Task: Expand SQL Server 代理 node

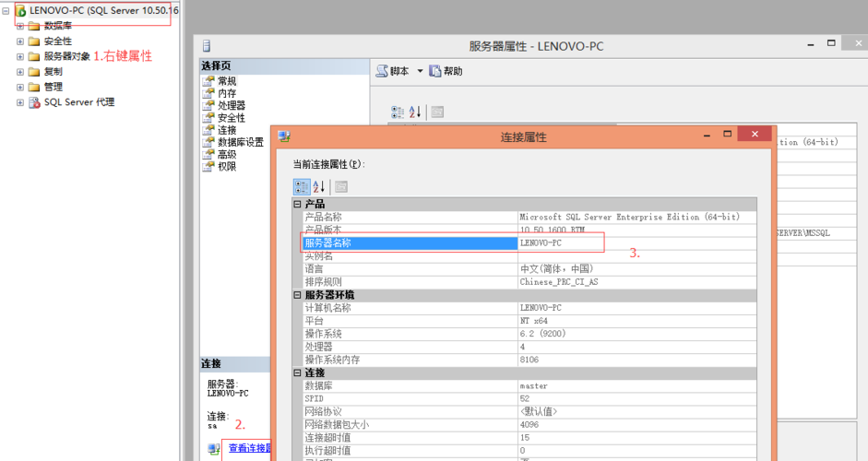Action: coord(20,102)
